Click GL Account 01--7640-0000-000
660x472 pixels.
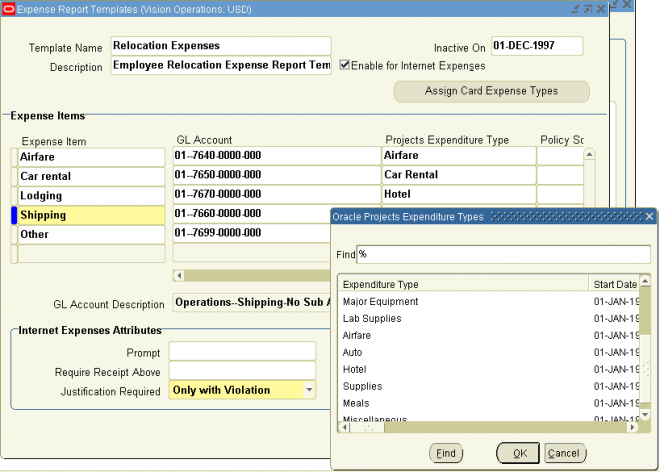click(x=277, y=155)
